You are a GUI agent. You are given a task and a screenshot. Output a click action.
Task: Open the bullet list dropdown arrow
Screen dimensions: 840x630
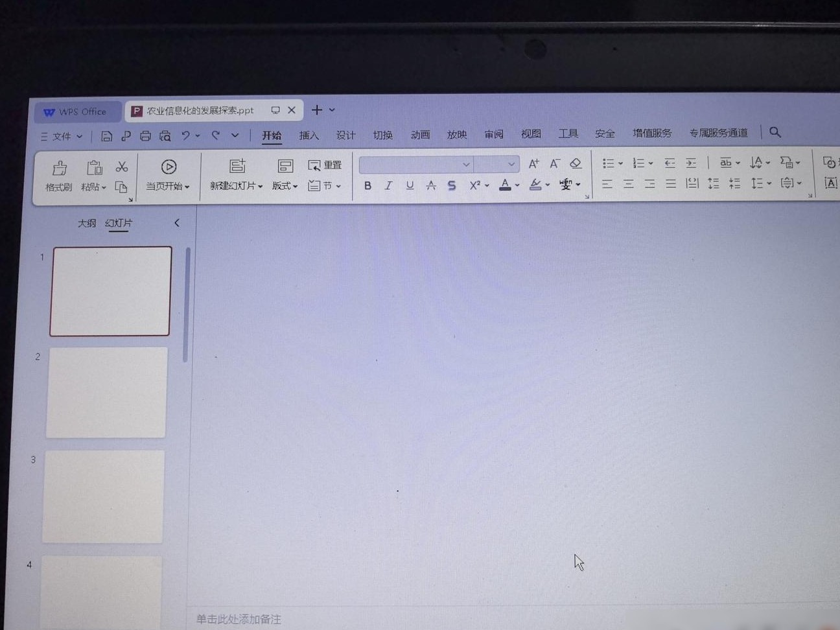(x=620, y=163)
